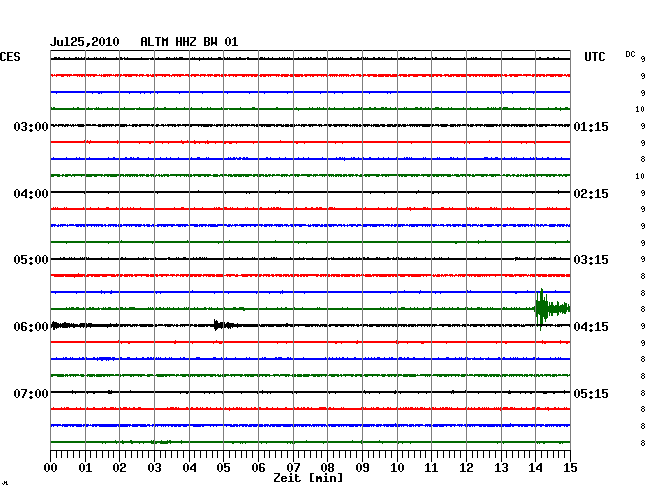Screen dimensions: 650x494
Task: Click the "05:00" local time label
Action: [31, 260]
